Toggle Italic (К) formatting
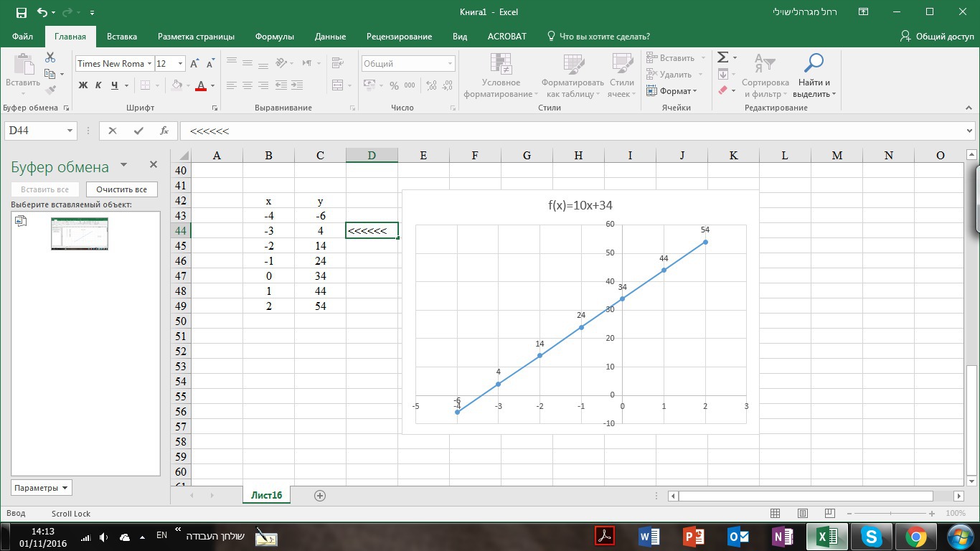Screen dimensions: 980x551 pyautogui.click(x=98, y=85)
